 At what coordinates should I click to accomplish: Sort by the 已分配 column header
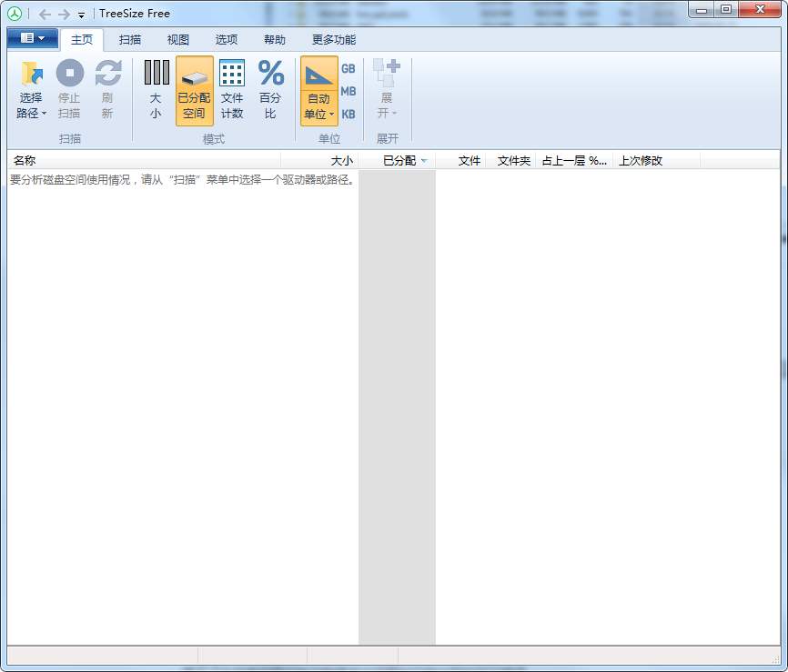coord(397,161)
